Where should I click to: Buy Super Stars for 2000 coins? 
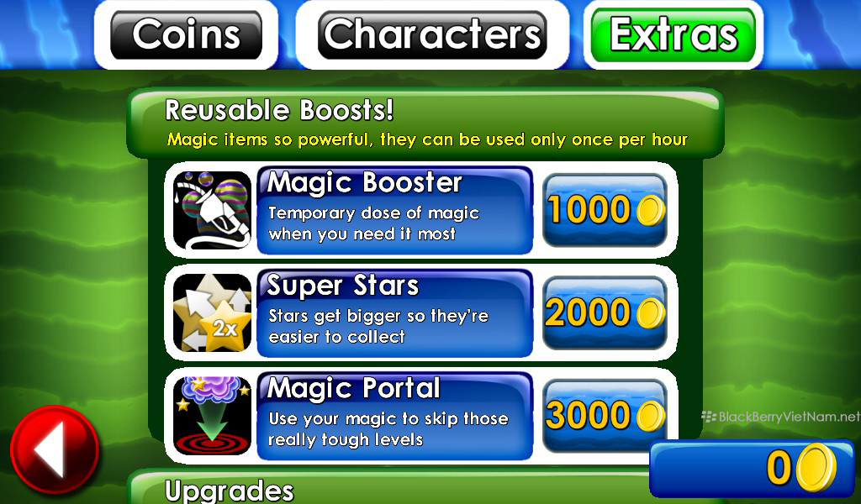pos(605,313)
